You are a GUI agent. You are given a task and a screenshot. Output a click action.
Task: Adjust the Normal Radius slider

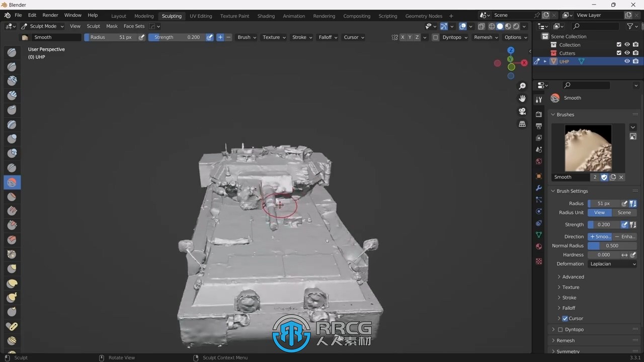612,246
